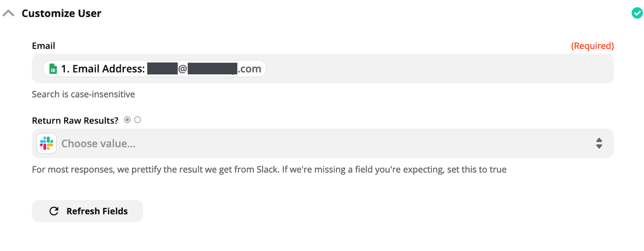The height and width of the screenshot is (251, 644).
Task: Click the green checkmark status icon
Action: point(637,13)
